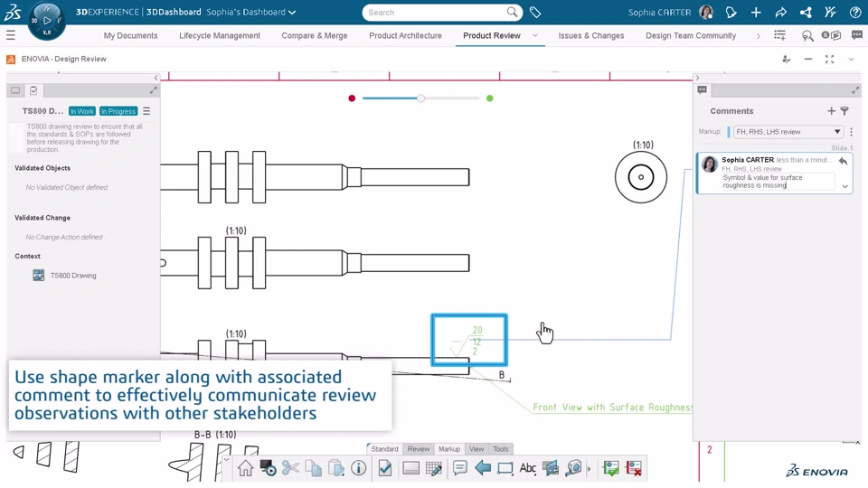Click the scissors Cut icon
This screenshot has height=488, width=868.
[x=290, y=468]
